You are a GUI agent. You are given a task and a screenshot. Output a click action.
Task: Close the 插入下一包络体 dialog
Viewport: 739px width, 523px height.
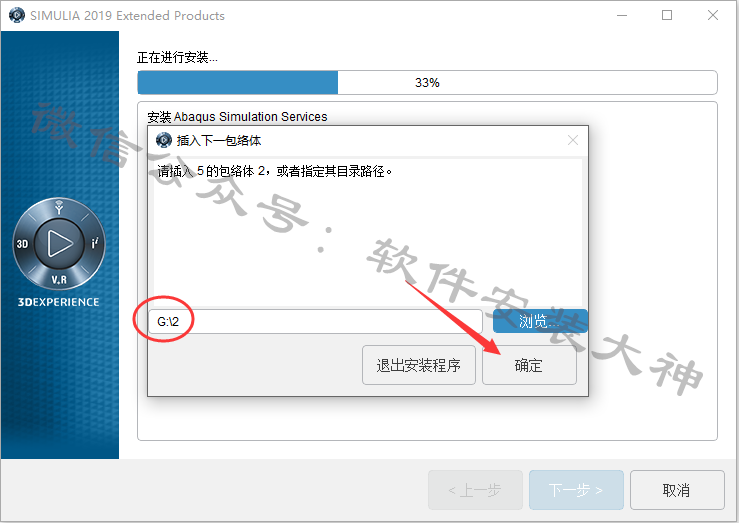coord(573,140)
